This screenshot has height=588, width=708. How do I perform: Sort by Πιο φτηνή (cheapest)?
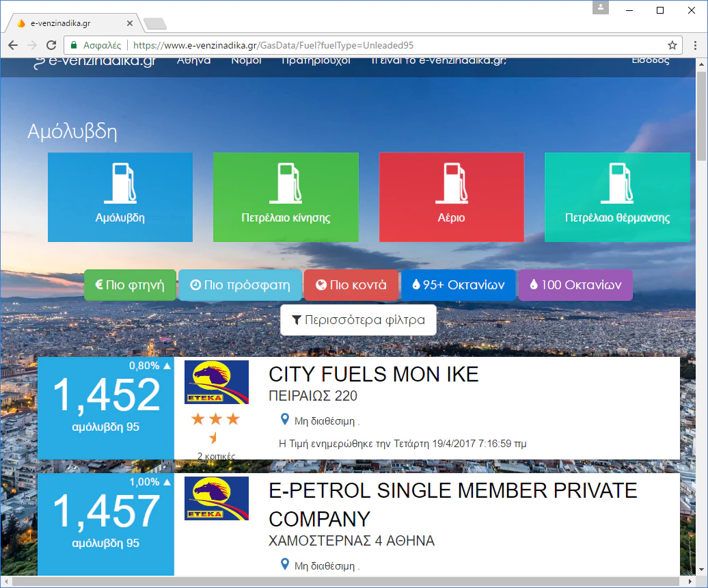pos(130,285)
